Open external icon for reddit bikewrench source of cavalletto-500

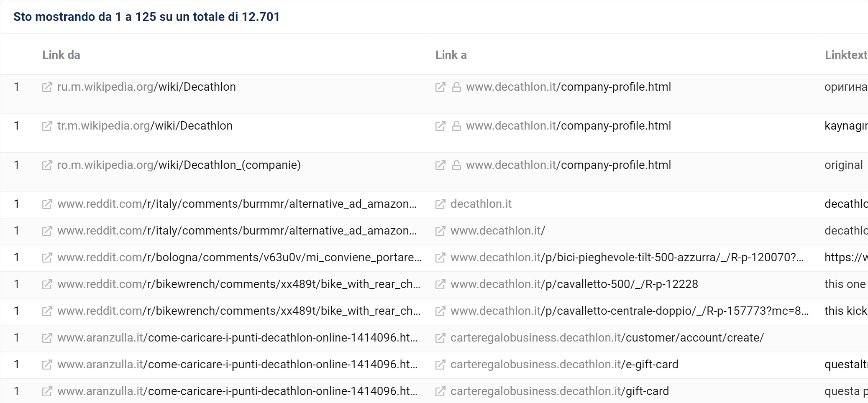pyautogui.click(x=47, y=284)
